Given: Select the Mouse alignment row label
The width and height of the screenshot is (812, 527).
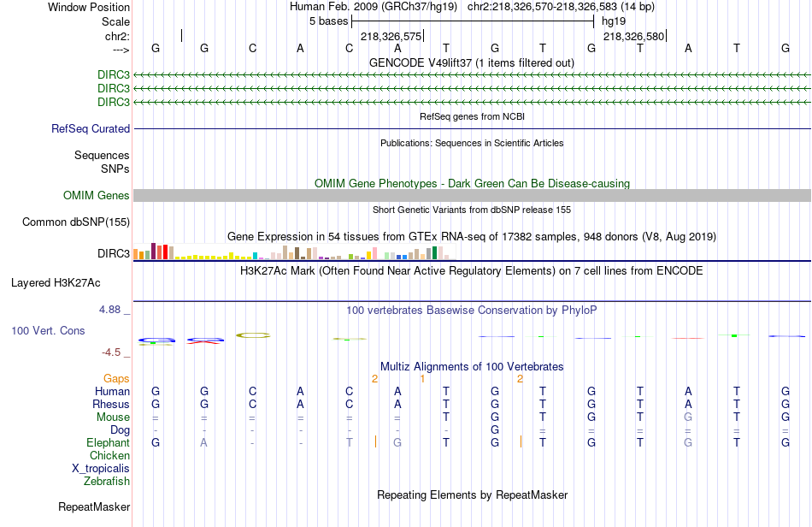Looking at the screenshot, I should click(x=113, y=417).
